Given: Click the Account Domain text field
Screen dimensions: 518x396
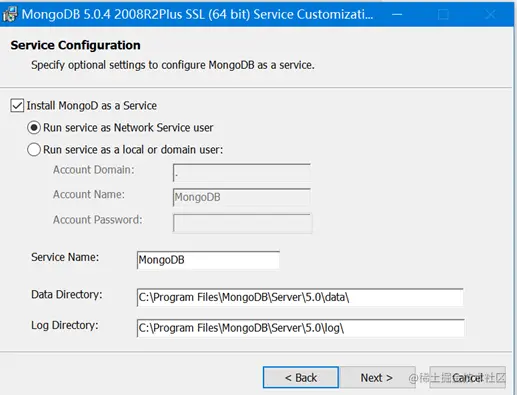Looking at the screenshot, I should (242, 173).
